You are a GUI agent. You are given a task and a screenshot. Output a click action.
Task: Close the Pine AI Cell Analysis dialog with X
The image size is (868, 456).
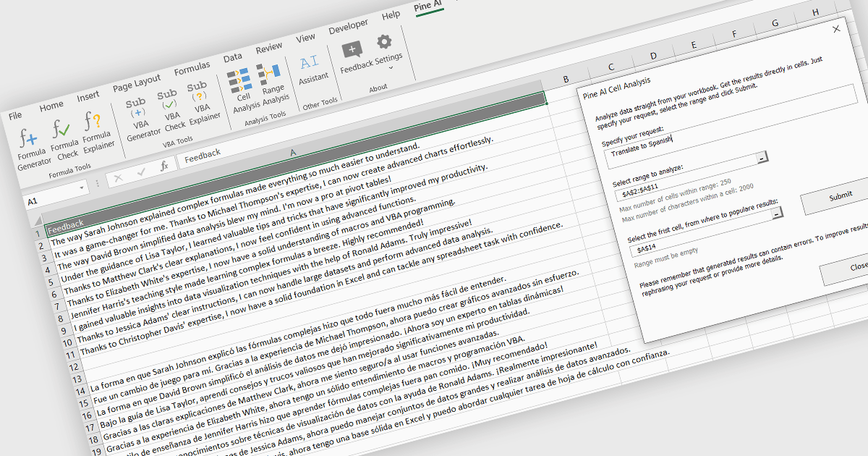pos(837,29)
